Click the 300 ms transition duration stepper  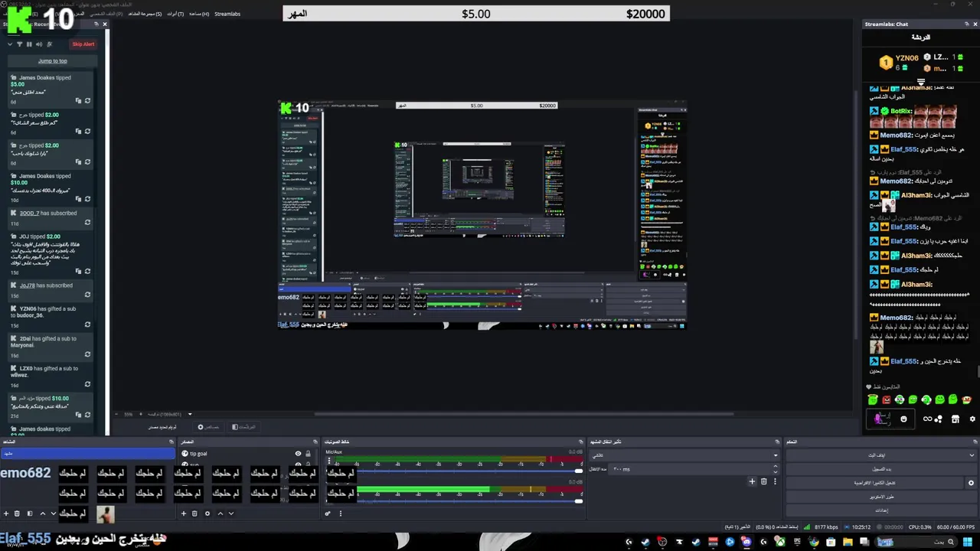(775, 469)
